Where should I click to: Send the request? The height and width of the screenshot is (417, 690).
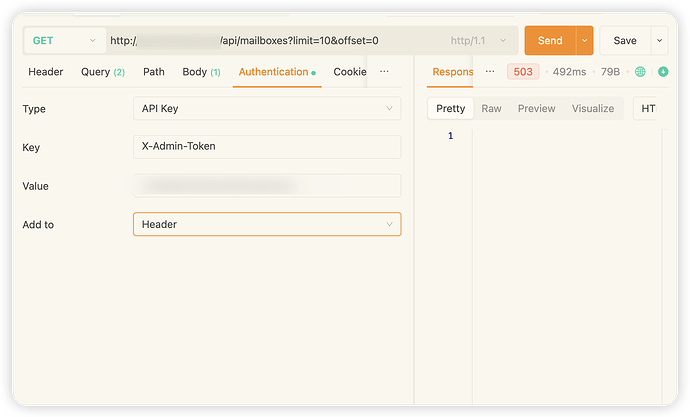pyautogui.click(x=550, y=40)
